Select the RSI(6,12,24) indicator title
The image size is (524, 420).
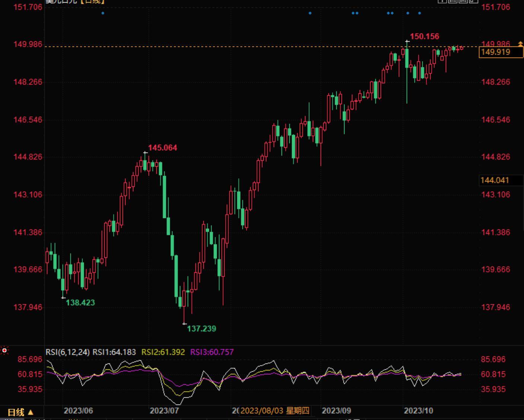coord(67,352)
